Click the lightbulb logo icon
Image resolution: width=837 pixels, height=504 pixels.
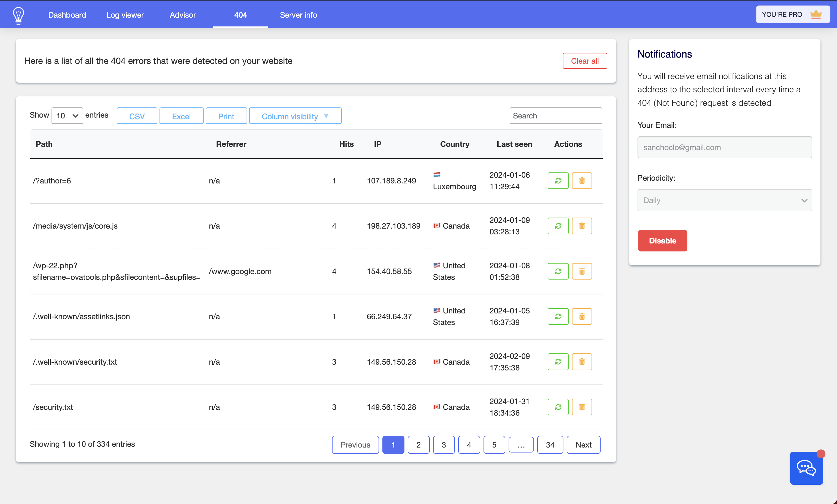point(18,15)
